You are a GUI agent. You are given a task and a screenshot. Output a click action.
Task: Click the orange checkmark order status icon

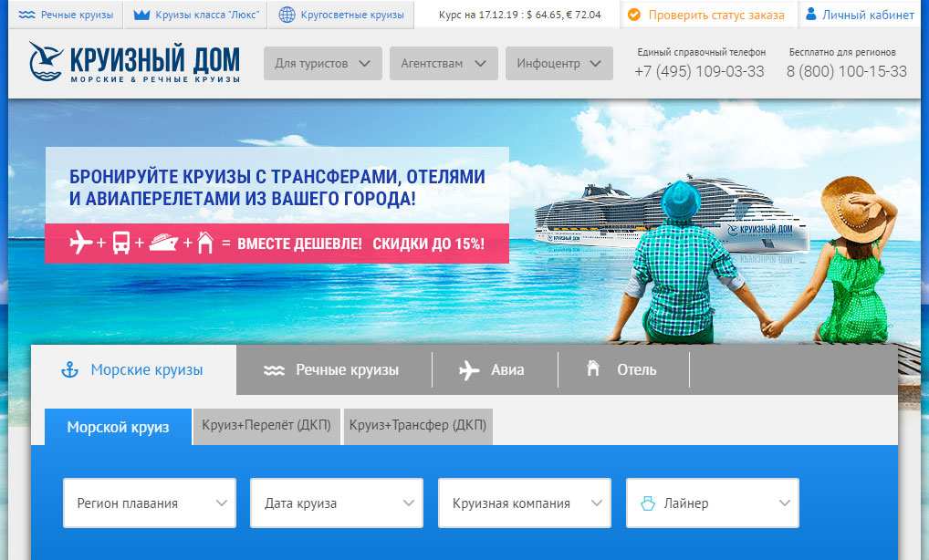pos(634,16)
